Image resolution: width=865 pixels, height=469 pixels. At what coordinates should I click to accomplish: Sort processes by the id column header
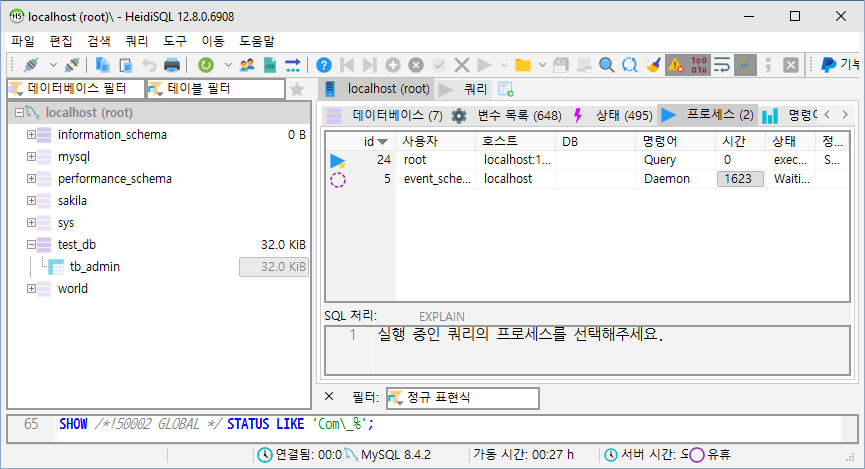362,141
